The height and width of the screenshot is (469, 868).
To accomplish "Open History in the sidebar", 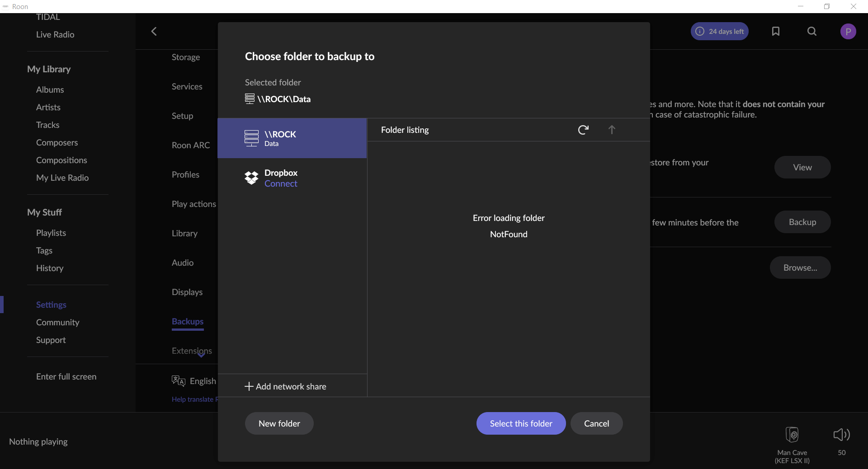I will click(x=50, y=268).
